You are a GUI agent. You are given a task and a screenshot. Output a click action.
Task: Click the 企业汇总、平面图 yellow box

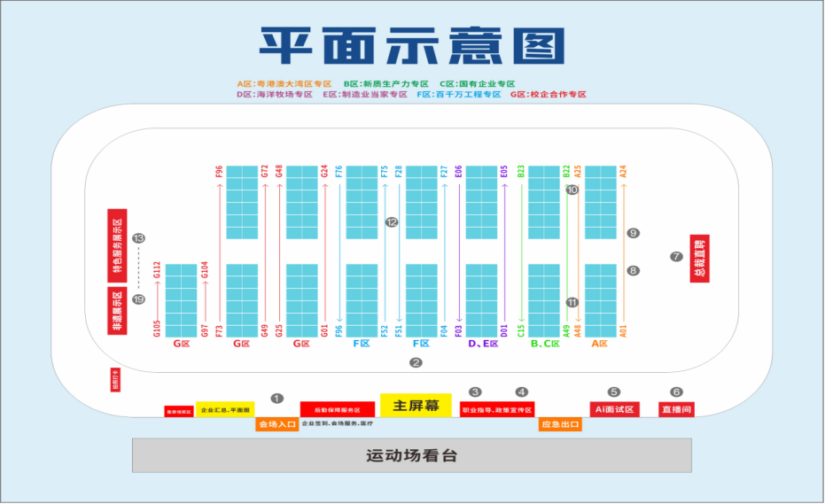225,410
